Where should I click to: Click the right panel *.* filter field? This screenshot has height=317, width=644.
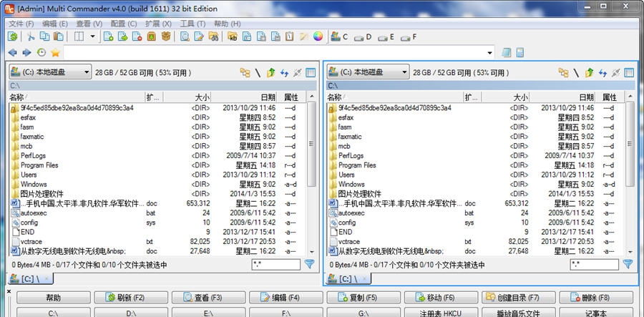pos(594,265)
